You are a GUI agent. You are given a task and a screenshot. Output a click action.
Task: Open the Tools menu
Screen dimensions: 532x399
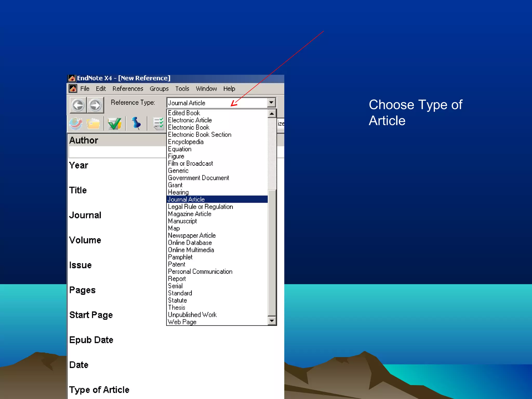click(182, 89)
